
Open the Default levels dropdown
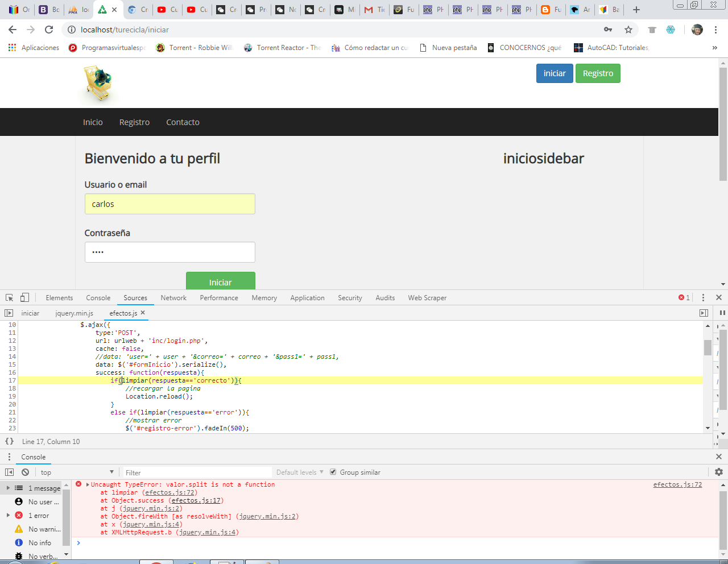point(300,472)
